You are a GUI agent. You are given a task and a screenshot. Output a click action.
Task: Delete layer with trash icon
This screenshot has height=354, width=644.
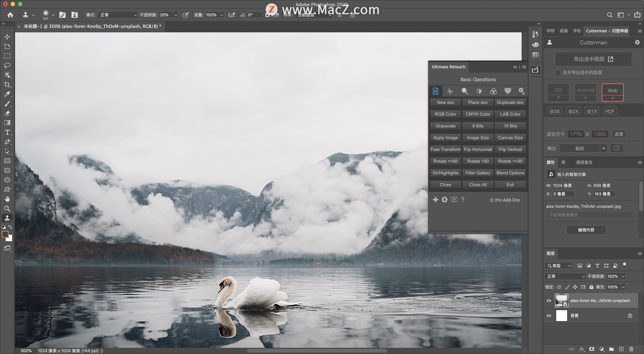(631, 349)
